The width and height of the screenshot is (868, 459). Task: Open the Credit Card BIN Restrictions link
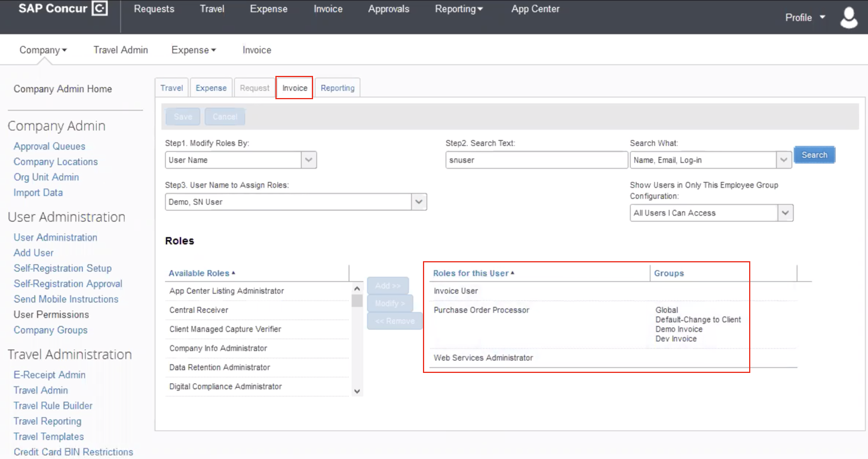pos(73,452)
